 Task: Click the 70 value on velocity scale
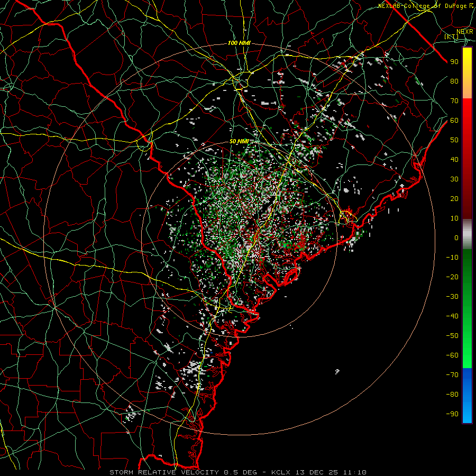tap(454, 101)
